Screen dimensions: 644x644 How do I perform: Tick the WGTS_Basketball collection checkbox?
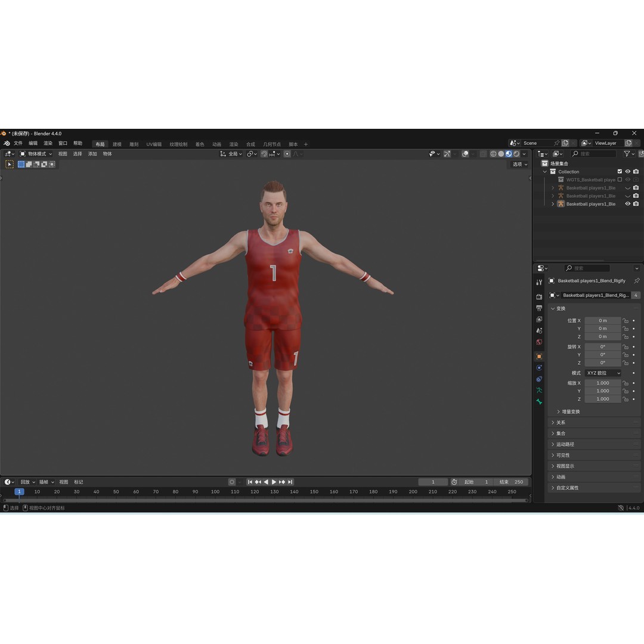(620, 179)
